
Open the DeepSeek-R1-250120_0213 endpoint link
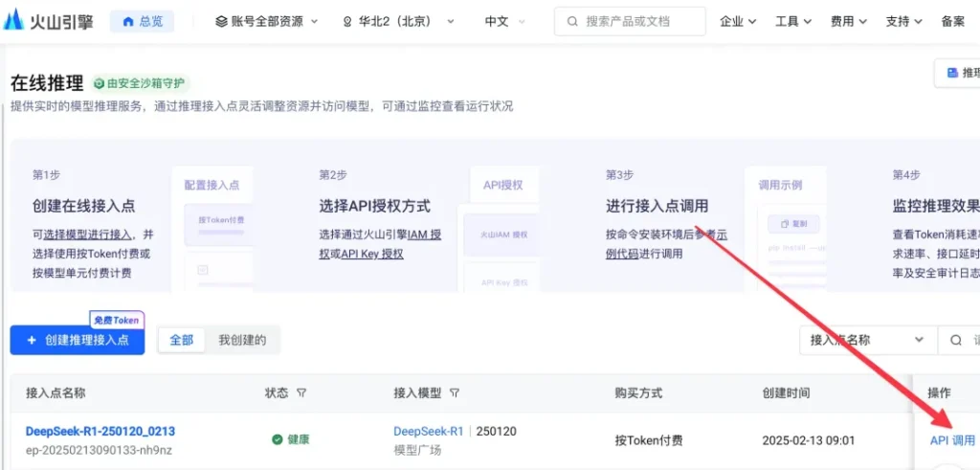(x=100, y=432)
